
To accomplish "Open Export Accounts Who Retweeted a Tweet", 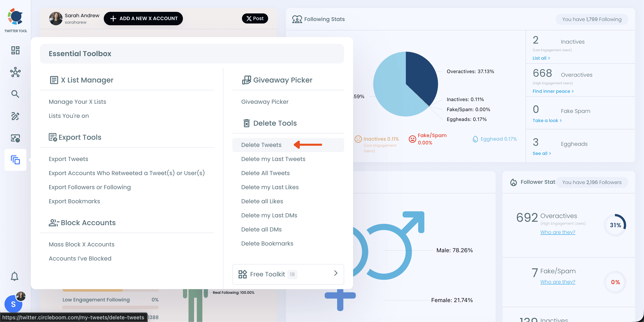I will pyautogui.click(x=127, y=173).
